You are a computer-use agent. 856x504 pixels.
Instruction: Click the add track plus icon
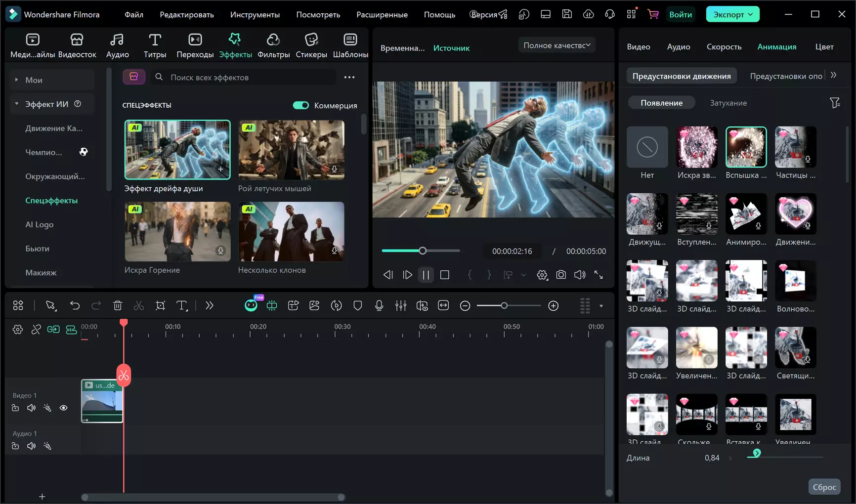(x=42, y=497)
